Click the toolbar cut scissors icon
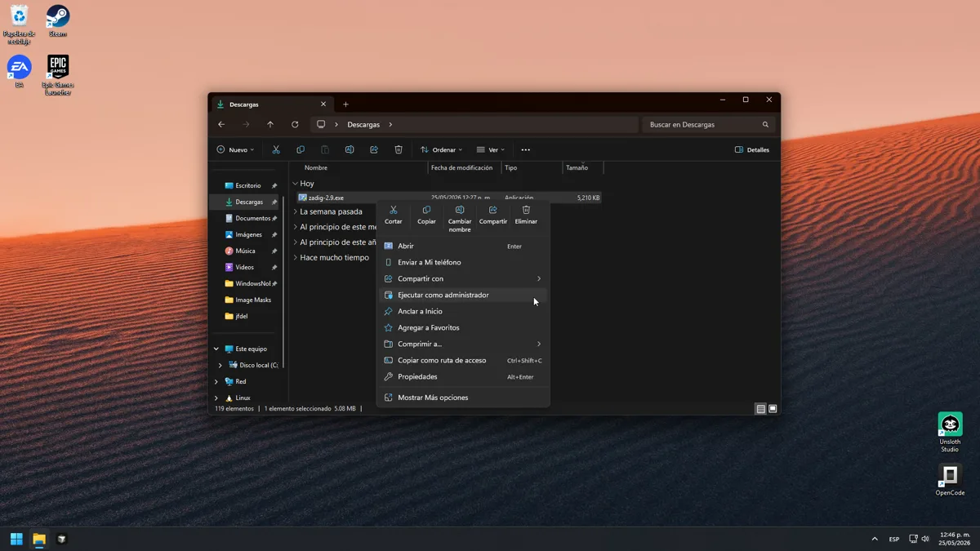 pos(276,149)
